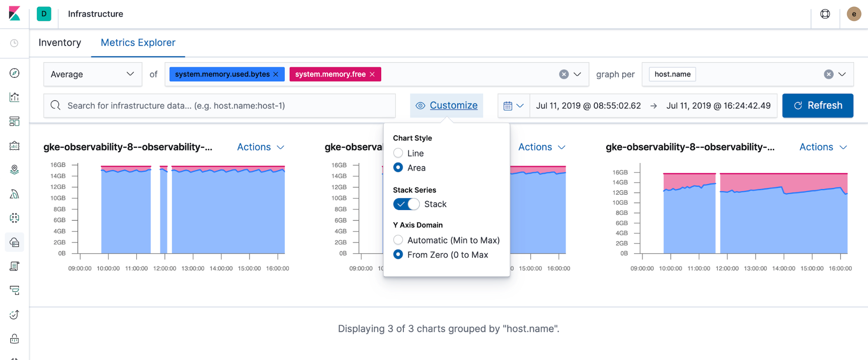Image resolution: width=868 pixels, height=360 pixels.
Task: Expand the metrics selector chevron
Action: (x=577, y=74)
